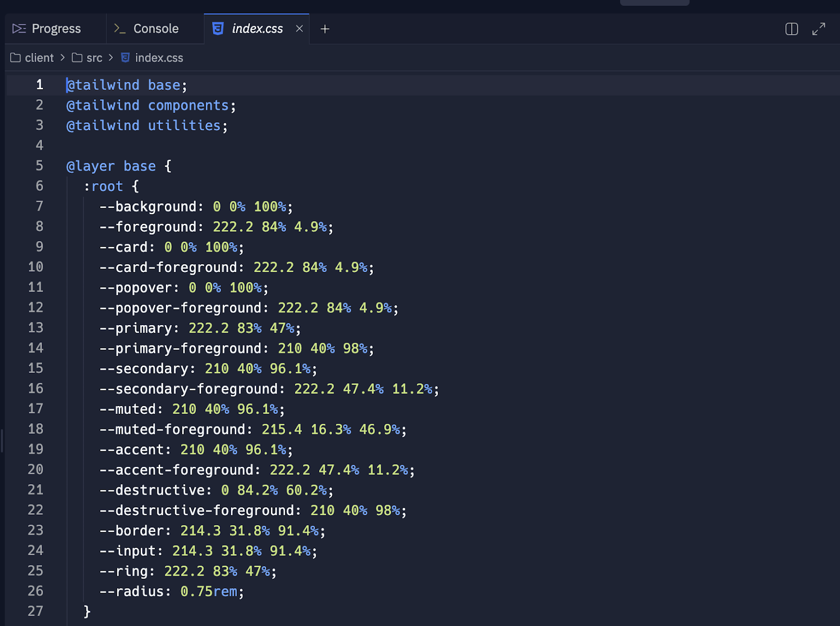
Task: Select line number 1 in gutter
Action: (x=39, y=85)
